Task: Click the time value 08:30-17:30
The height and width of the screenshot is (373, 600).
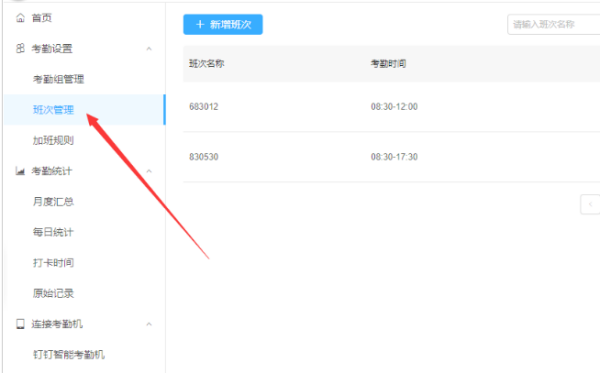Action: click(394, 157)
